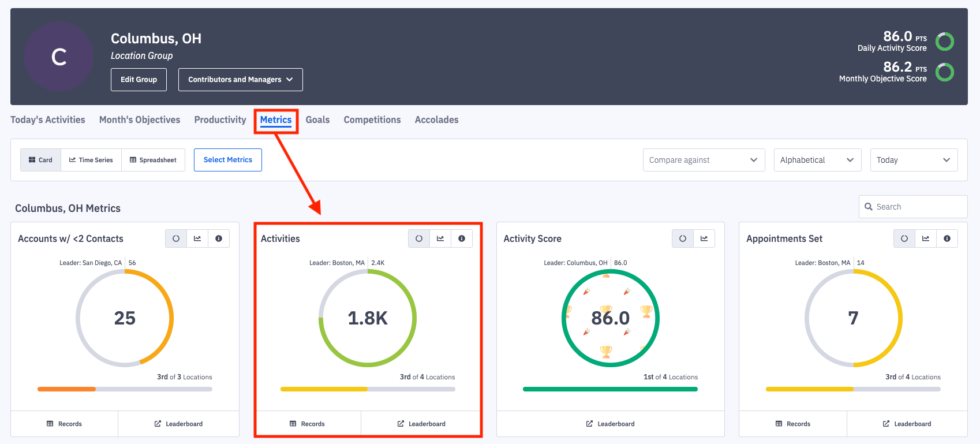980x444 pixels.
Task: Open the Productivity tab
Action: (220, 120)
